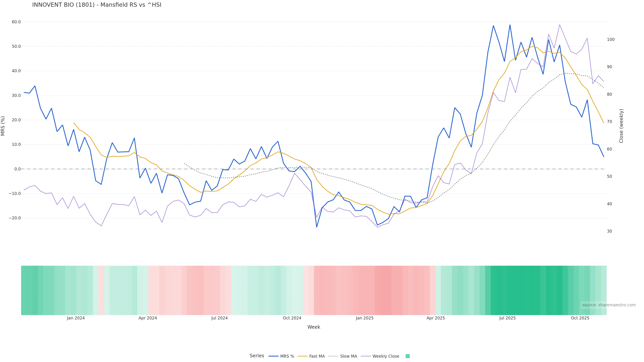Open the sharemaestro.com source label
This screenshot has height=362, width=644.
coord(608,305)
